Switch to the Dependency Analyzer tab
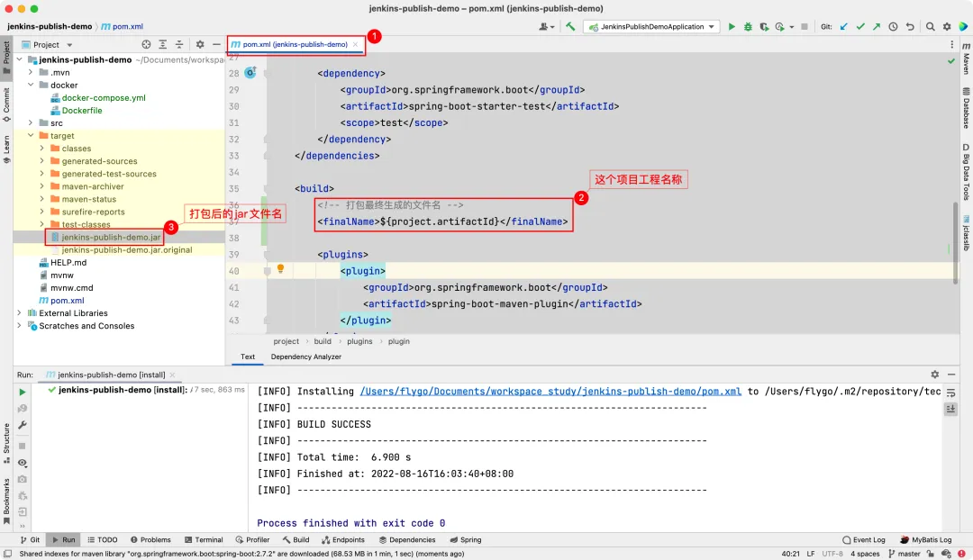 (x=306, y=357)
